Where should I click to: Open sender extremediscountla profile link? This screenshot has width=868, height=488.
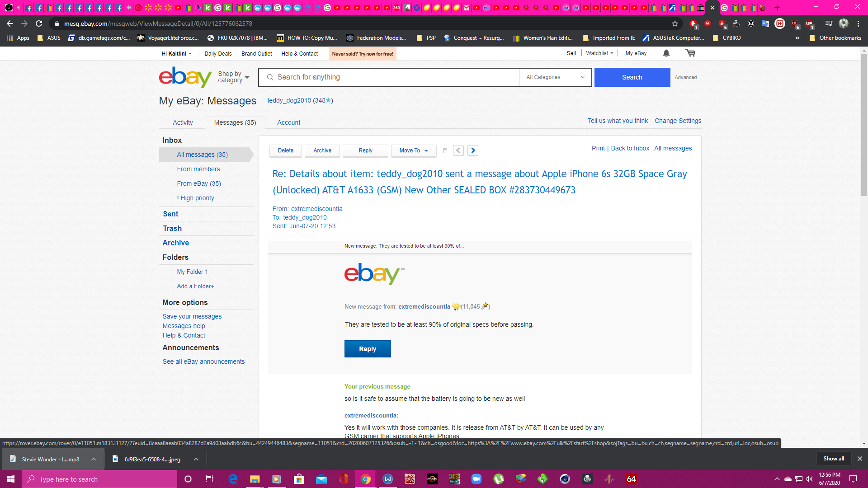click(x=424, y=306)
